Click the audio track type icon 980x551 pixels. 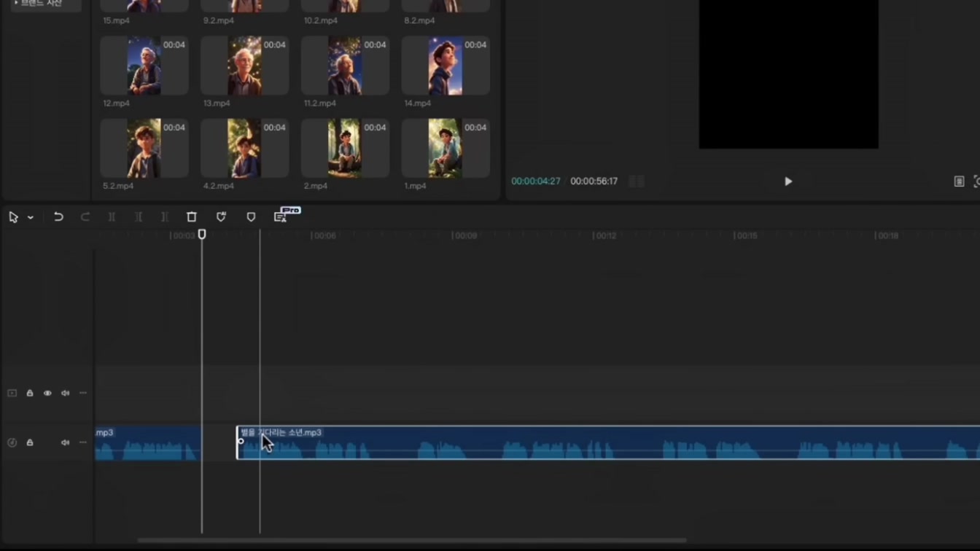12,442
